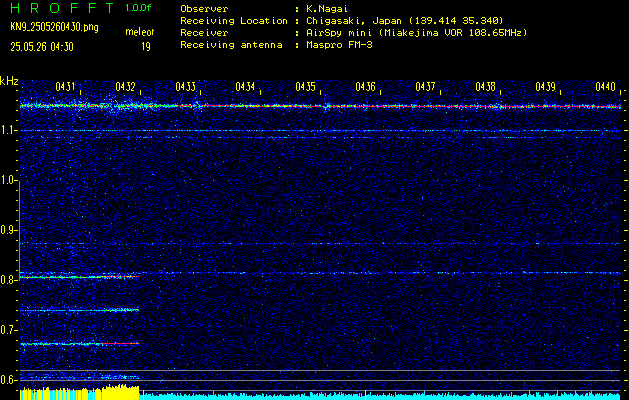Click the meteor count label
This screenshot has height=400, width=629.
pyautogui.click(x=140, y=32)
